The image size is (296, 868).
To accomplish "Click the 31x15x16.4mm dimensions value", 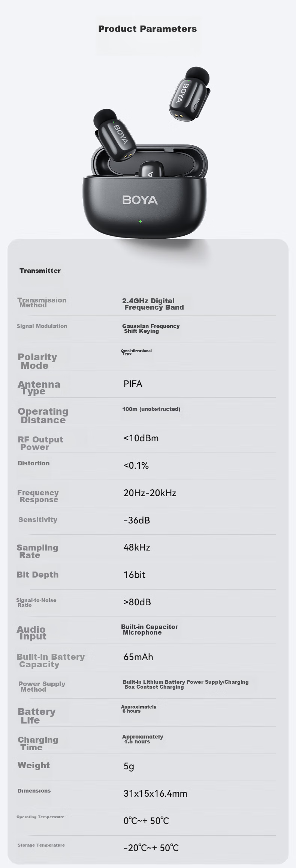I will click(155, 794).
